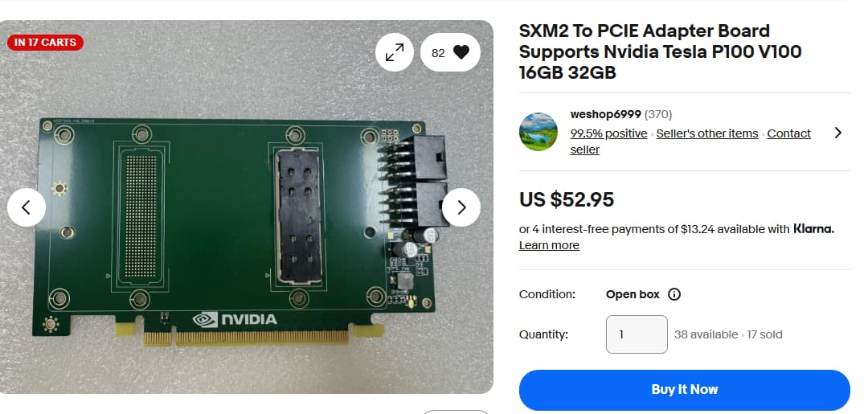Select the SXM2 To PCIE product title
This screenshot has height=414, width=868.
(660, 51)
